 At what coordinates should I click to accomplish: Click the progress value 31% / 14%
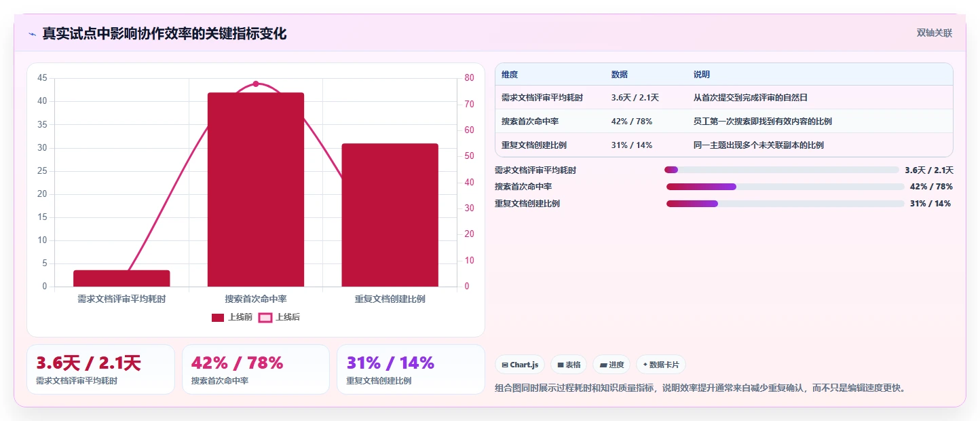pos(930,204)
